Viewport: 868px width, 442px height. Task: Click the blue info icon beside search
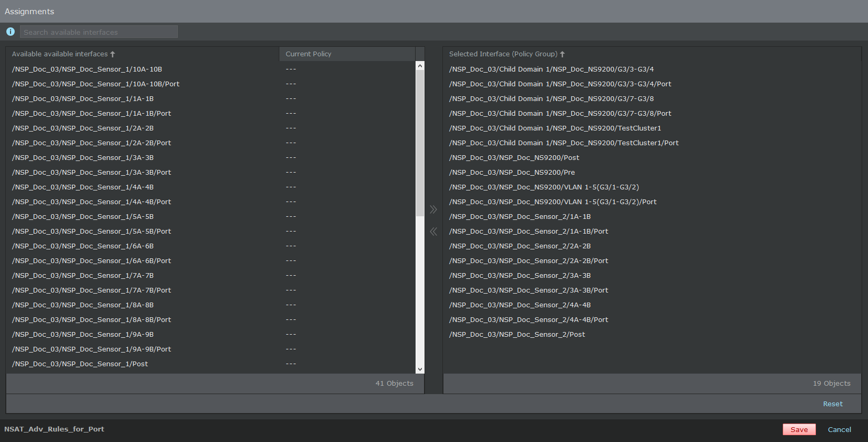point(11,32)
